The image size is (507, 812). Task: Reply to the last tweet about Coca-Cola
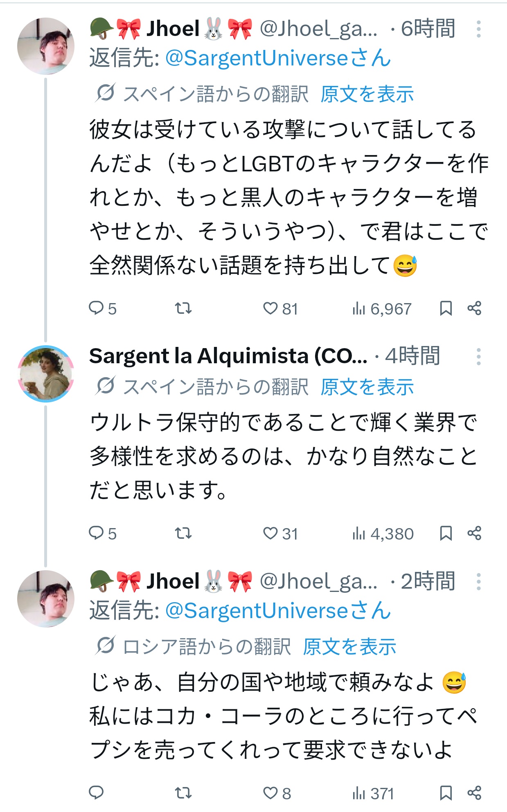[x=96, y=793]
